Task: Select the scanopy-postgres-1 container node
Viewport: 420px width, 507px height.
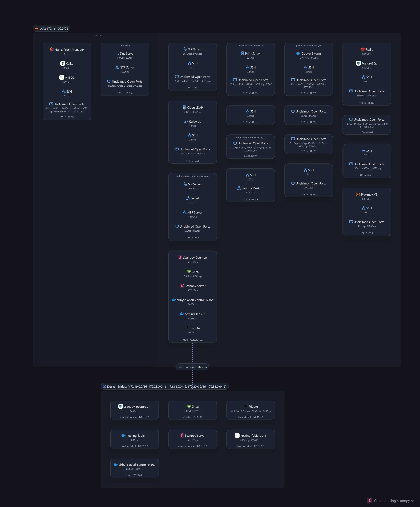Action: (134, 410)
